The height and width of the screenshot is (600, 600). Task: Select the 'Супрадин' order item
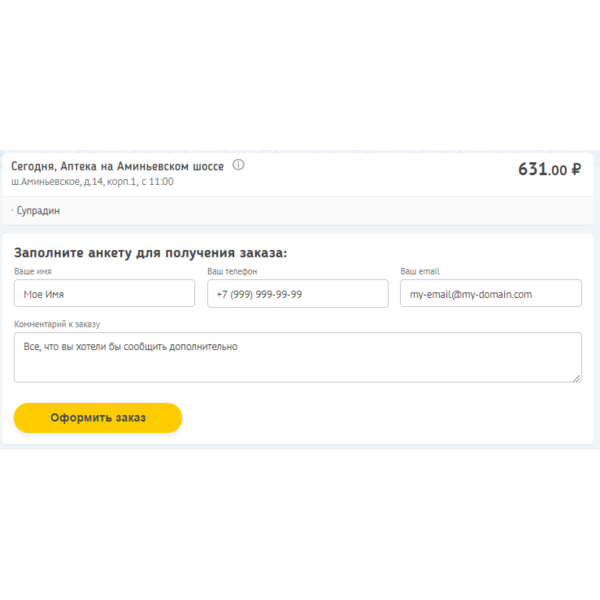(39, 211)
